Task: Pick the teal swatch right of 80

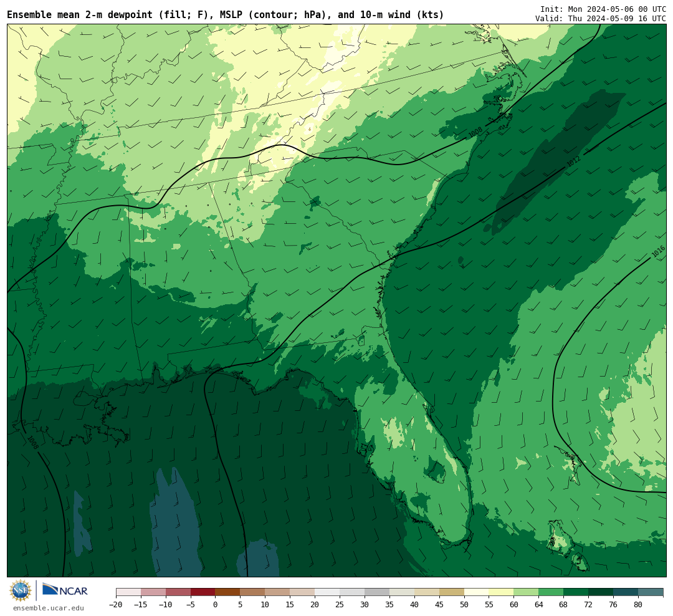Action: (x=651, y=592)
